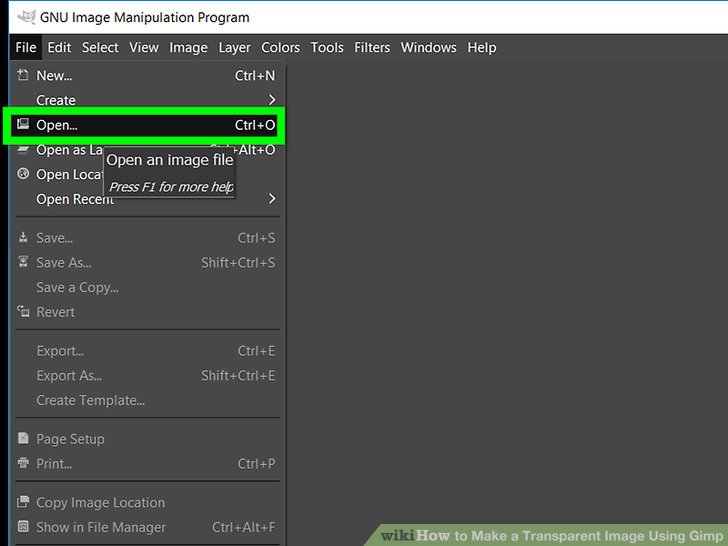Choose New... from File menu
Viewport: 728px width, 546px height.
point(146,75)
